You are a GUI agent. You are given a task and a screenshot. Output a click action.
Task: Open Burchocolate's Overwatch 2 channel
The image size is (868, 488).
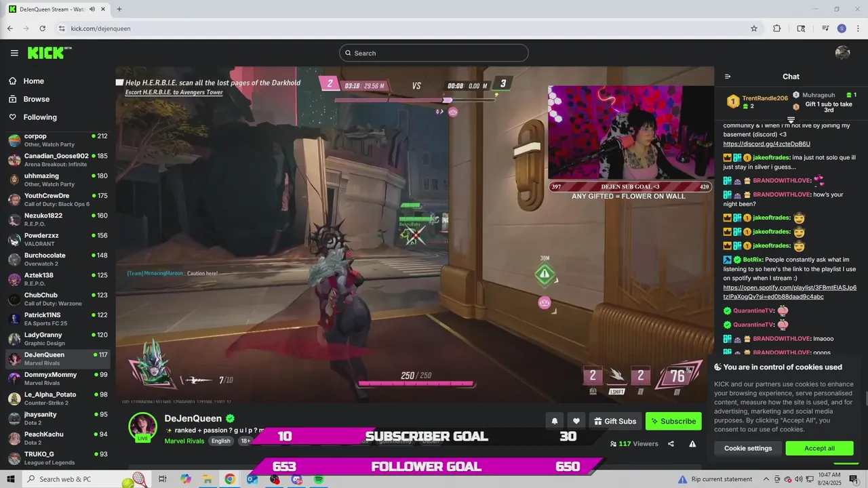pyautogui.click(x=58, y=260)
